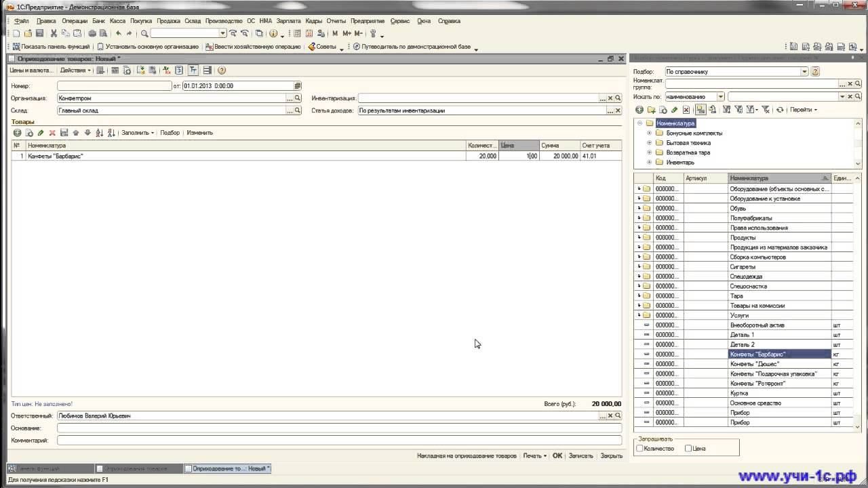Expand the Возвратная тара folder
The width and height of the screenshot is (868, 488).
pos(649,153)
